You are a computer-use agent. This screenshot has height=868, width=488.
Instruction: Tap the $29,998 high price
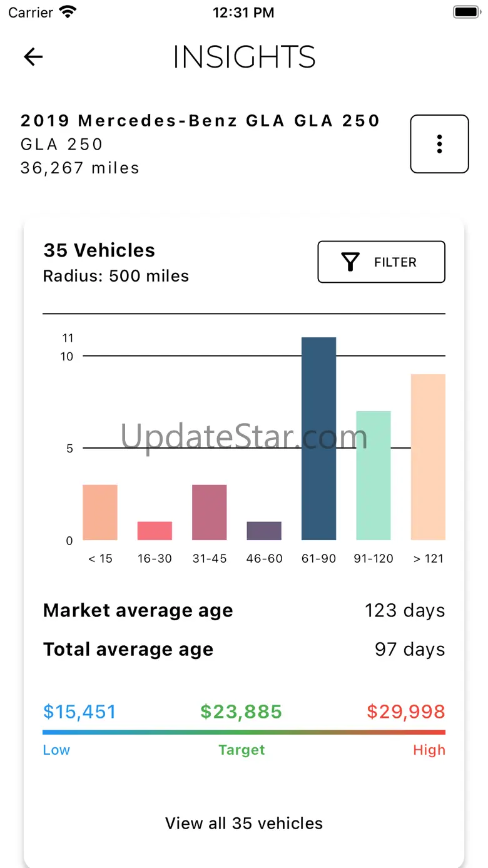point(406,712)
